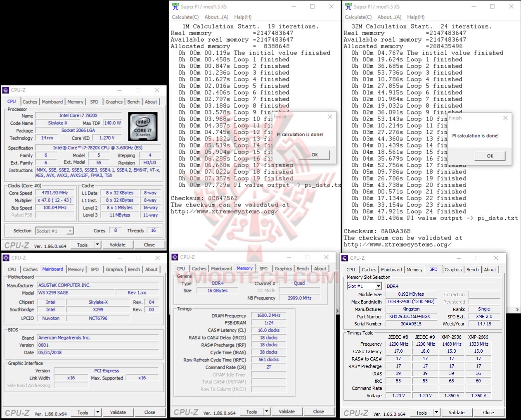Image resolution: width=521 pixels, height=420 pixels.
Task: Click the Module Size value 8192 MBytes
Action: [x=411, y=294]
